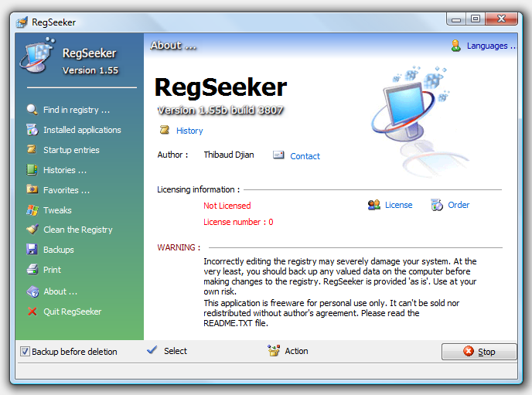Open the Languages link
The width and height of the screenshot is (532, 395).
pos(490,46)
